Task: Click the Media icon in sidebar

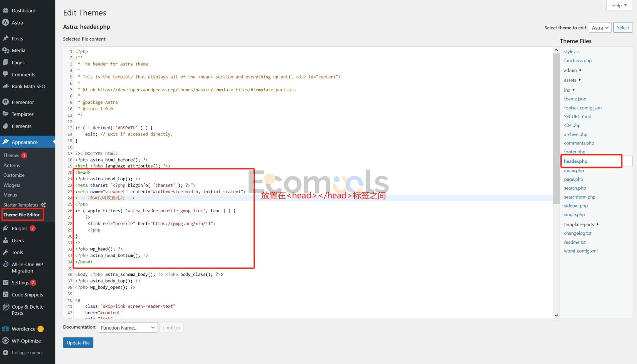Action: click(x=5, y=50)
